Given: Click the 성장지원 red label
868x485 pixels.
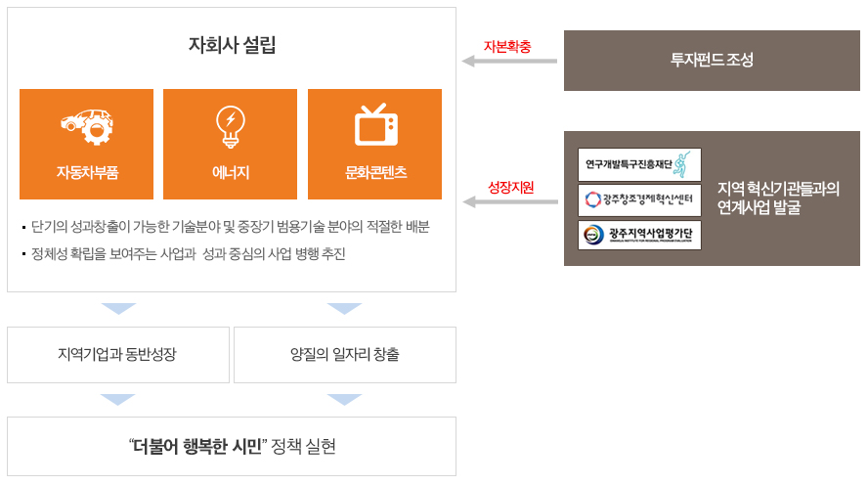Looking at the screenshot, I should coord(510,187).
